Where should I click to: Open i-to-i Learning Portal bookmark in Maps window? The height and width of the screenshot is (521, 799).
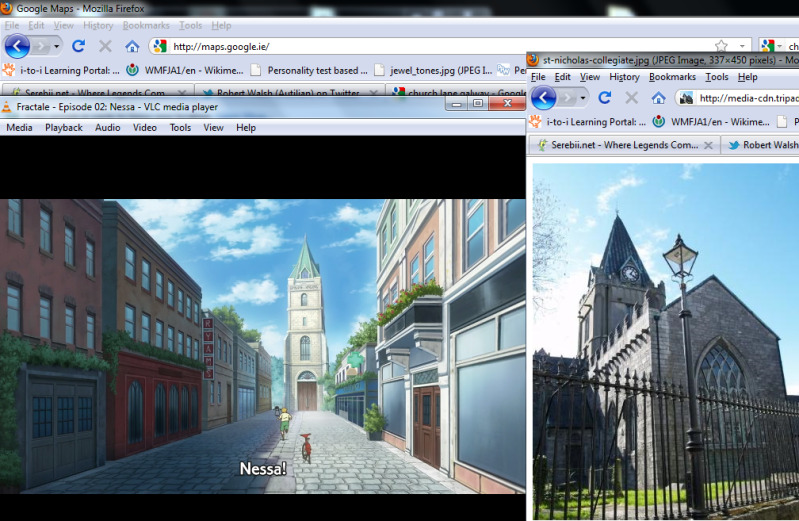pos(61,70)
